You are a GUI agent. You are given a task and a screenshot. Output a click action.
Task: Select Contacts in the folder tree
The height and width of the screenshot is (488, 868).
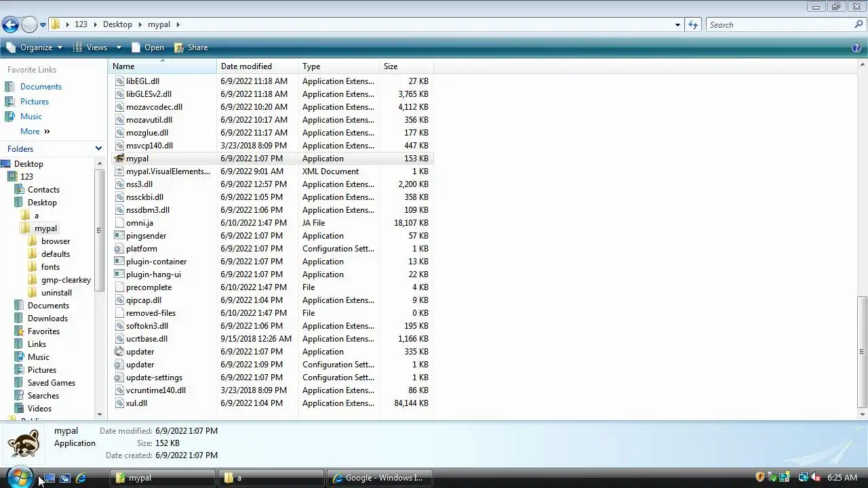(x=43, y=190)
